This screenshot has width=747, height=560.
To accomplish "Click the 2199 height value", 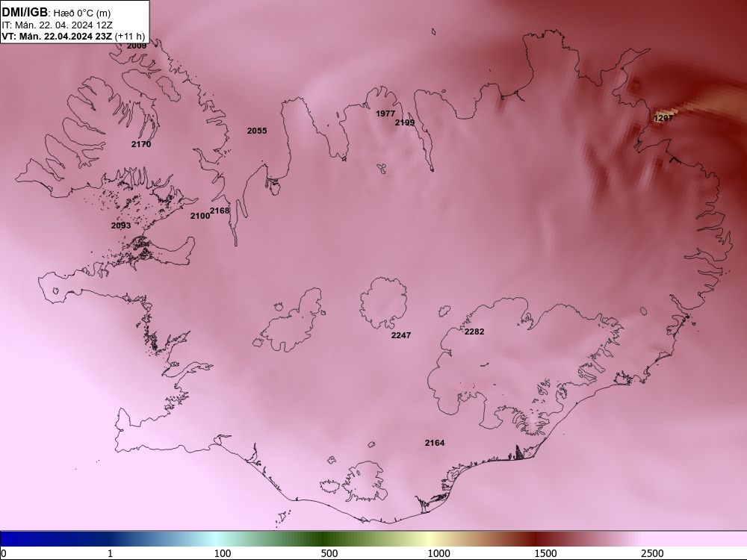I will pos(405,122).
